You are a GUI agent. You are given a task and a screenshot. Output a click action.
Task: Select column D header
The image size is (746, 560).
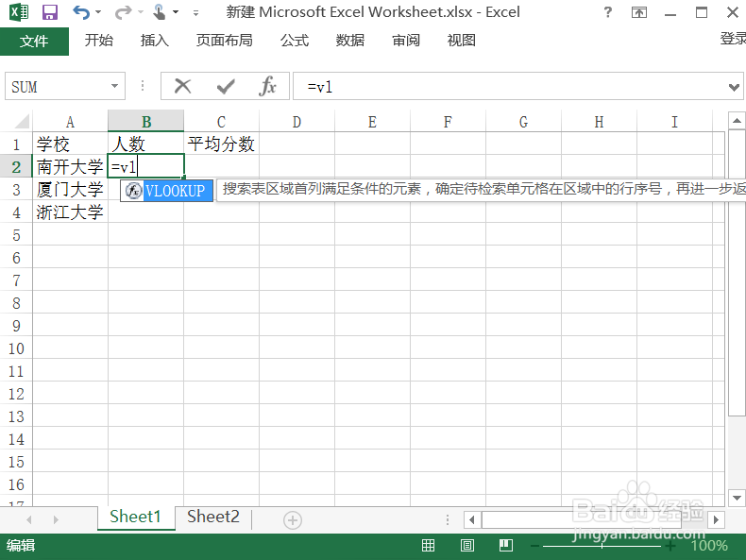click(x=297, y=122)
